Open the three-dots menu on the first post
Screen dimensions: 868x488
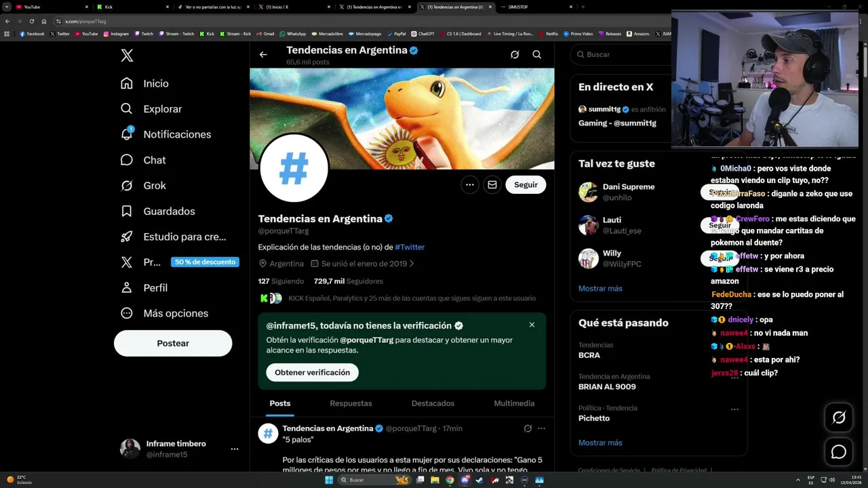[541, 428]
